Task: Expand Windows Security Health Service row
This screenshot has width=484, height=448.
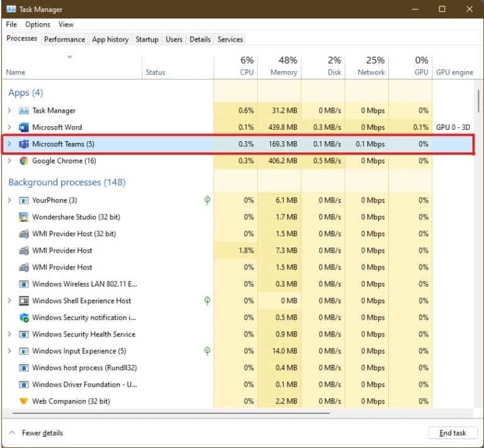Action: [9, 334]
